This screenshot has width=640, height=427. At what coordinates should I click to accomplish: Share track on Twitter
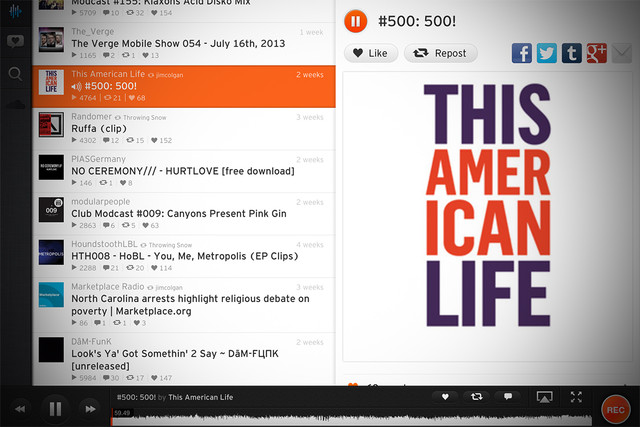coord(547,53)
